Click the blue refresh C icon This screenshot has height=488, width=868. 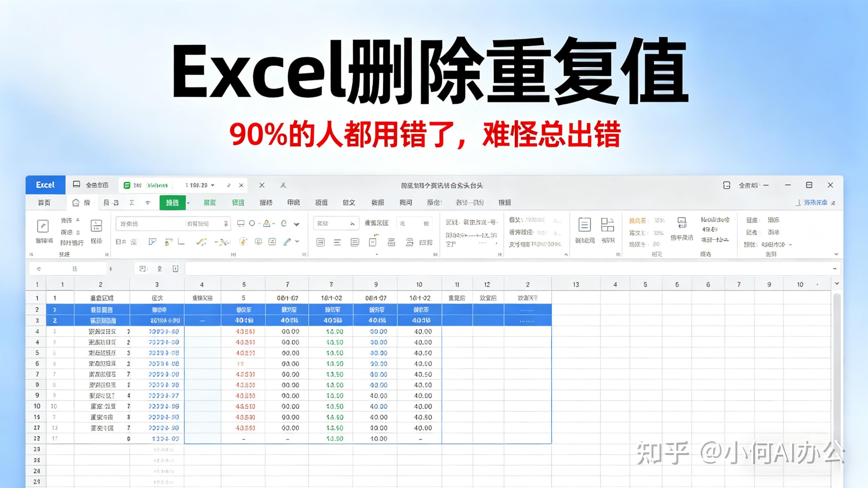[x=284, y=223]
